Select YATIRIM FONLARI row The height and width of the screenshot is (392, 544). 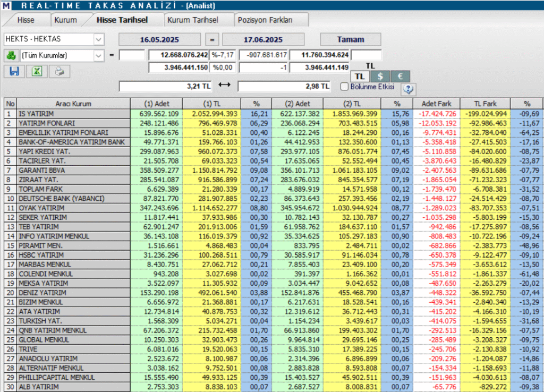click(274, 123)
